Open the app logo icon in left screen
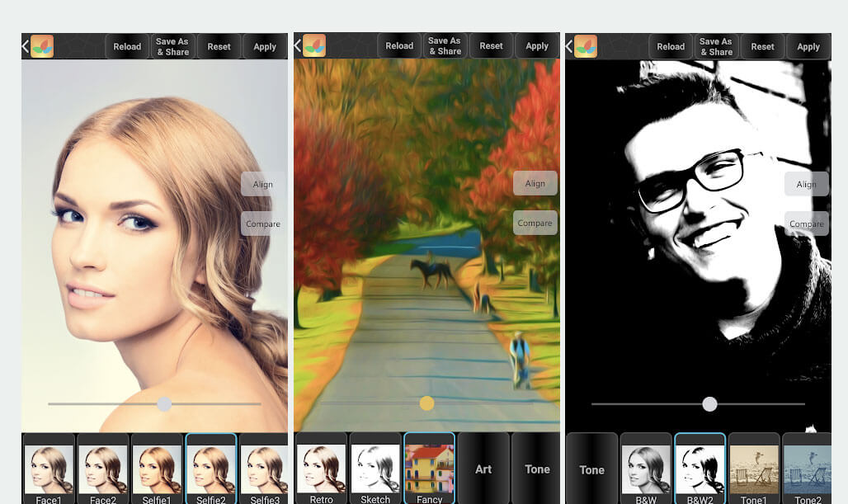848x504 pixels. tap(41, 46)
